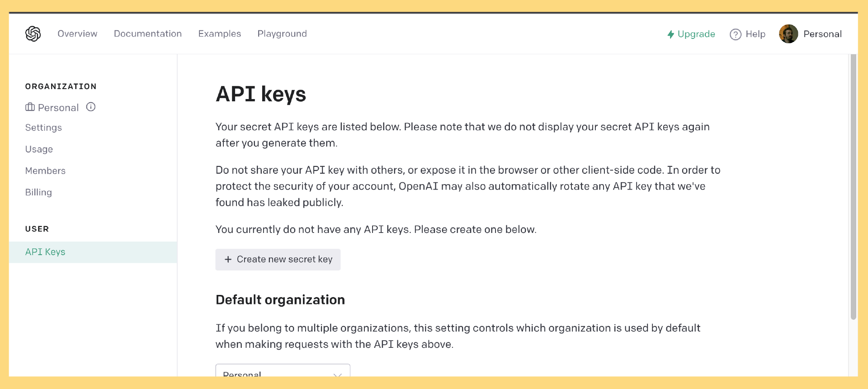Click the plus icon on Create new secret key
The width and height of the screenshot is (868, 389).
click(x=228, y=260)
